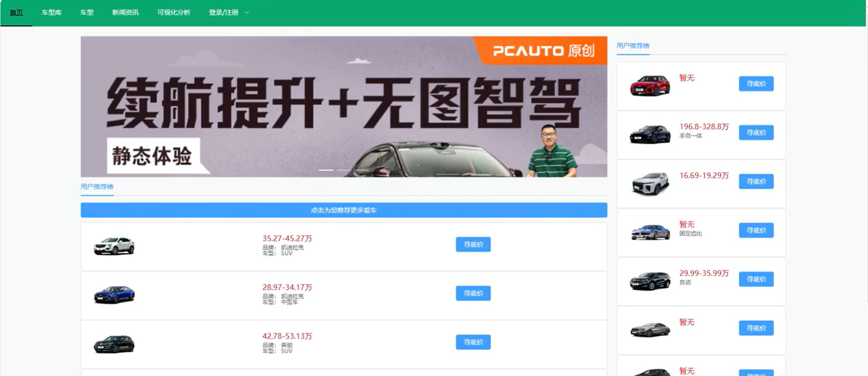Select the sidebar 用户推荐榜 tab label
This screenshot has width=868, height=376.
[633, 46]
